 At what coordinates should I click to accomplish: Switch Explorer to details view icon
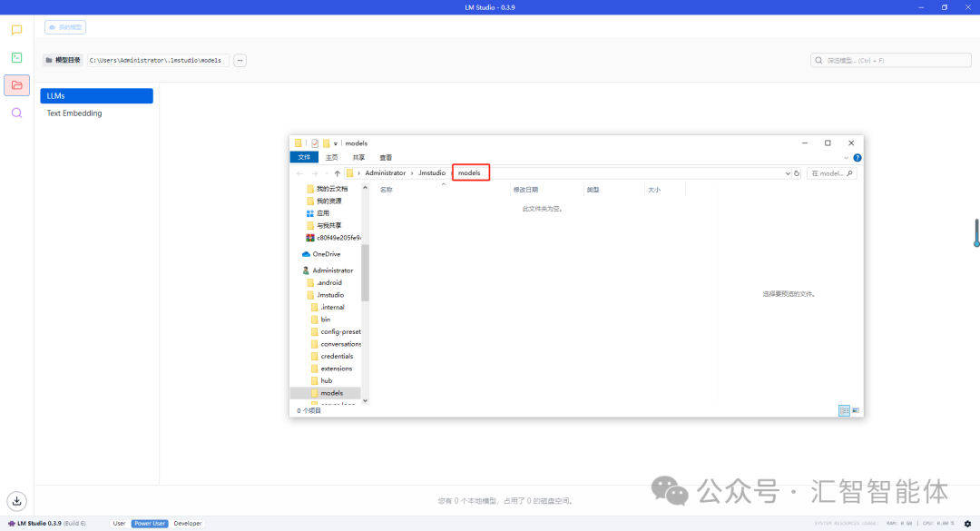(845, 410)
